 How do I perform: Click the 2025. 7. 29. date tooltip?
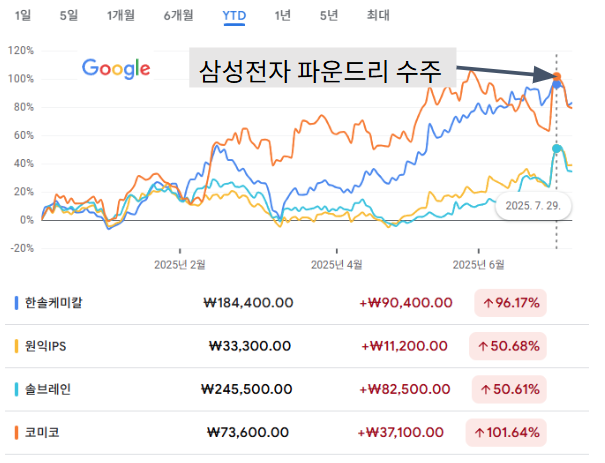pyautogui.click(x=533, y=206)
